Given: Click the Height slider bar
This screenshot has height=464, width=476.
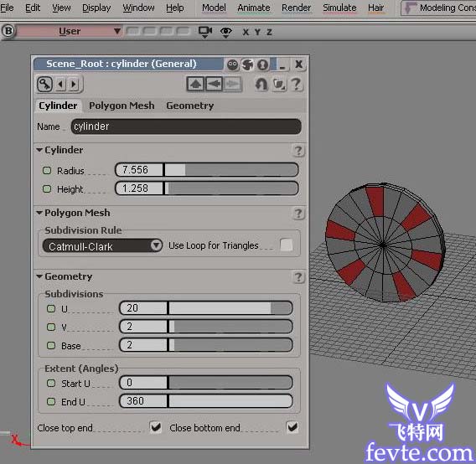Looking at the screenshot, I should pos(231,188).
